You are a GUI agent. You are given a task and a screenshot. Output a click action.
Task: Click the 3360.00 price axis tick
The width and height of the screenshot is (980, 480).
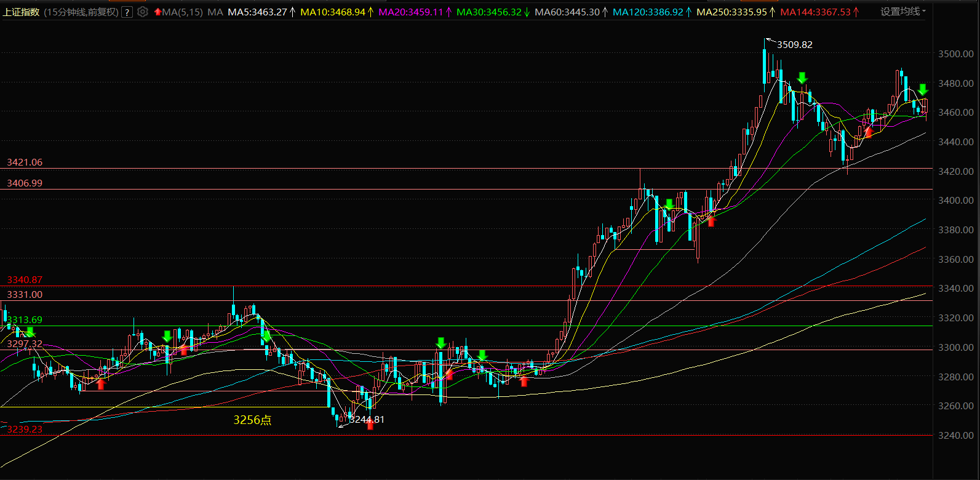pos(956,260)
